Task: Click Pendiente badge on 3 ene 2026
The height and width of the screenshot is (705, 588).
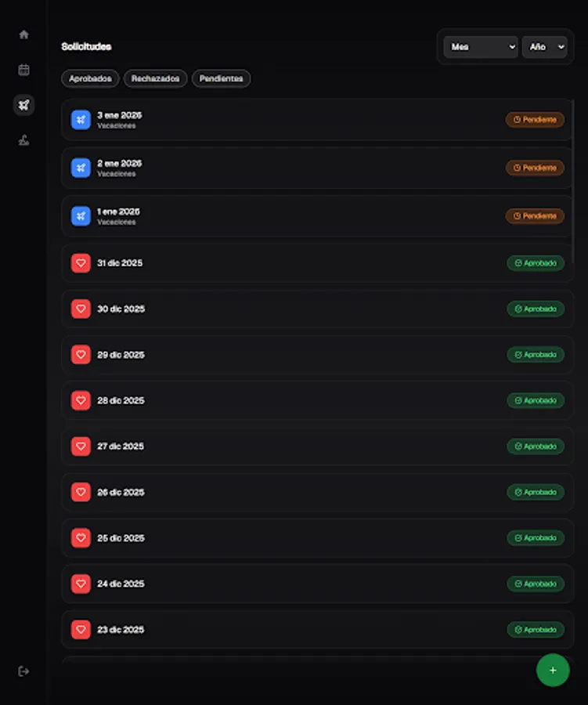Action: tap(535, 120)
